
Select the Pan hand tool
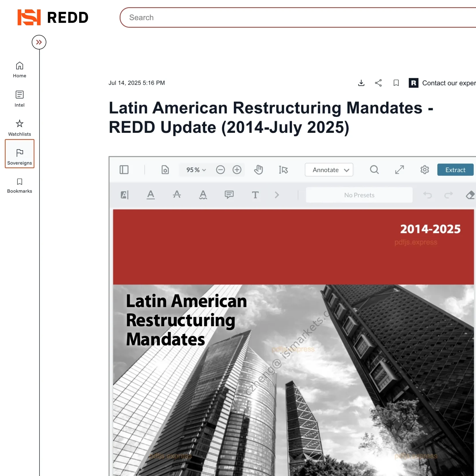tap(258, 170)
